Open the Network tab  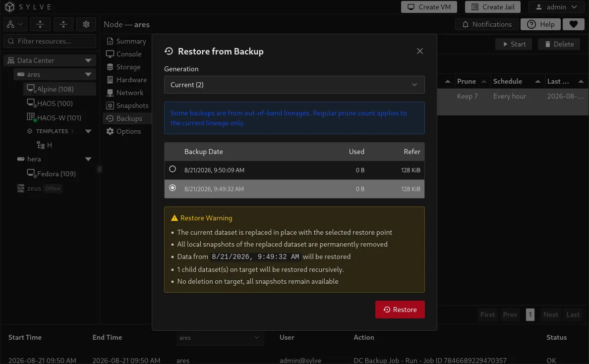coord(126,93)
